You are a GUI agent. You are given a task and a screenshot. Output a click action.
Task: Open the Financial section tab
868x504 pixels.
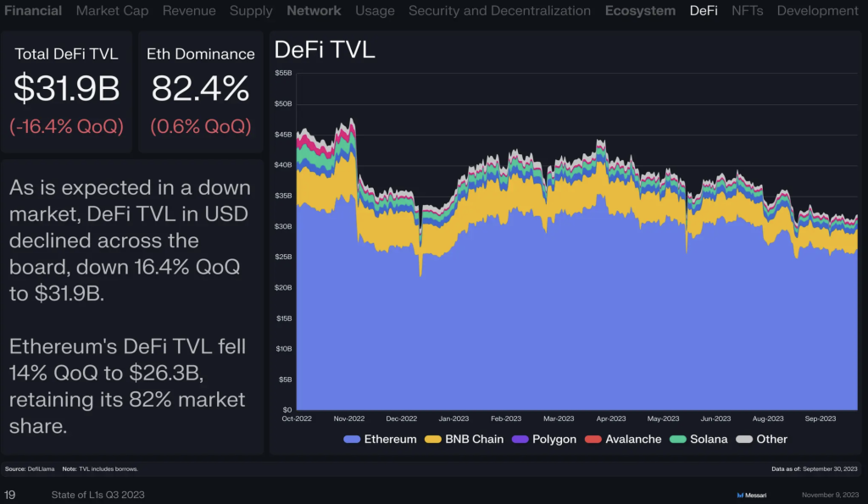pyautogui.click(x=33, y=10)
